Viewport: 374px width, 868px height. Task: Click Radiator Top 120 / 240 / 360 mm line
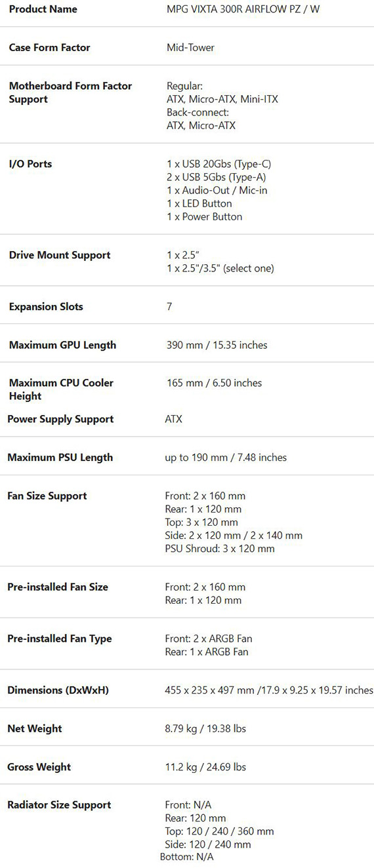pyautogui.click(x=219, y=831)
